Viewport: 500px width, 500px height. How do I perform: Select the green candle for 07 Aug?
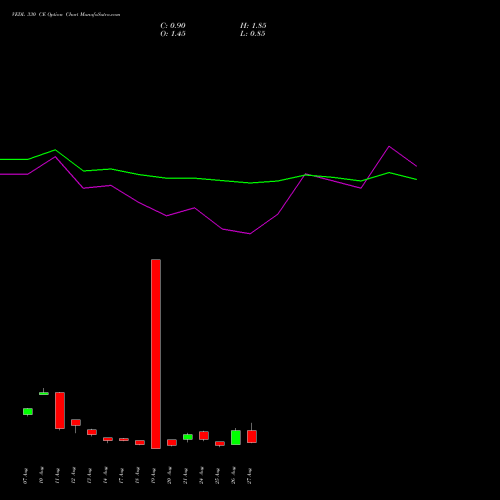tap(28, 412)
